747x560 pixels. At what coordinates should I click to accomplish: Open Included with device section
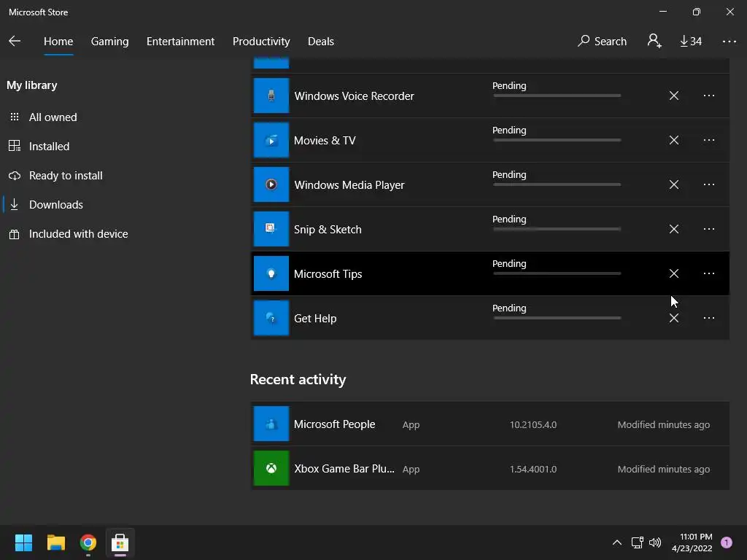pos(79,234)
